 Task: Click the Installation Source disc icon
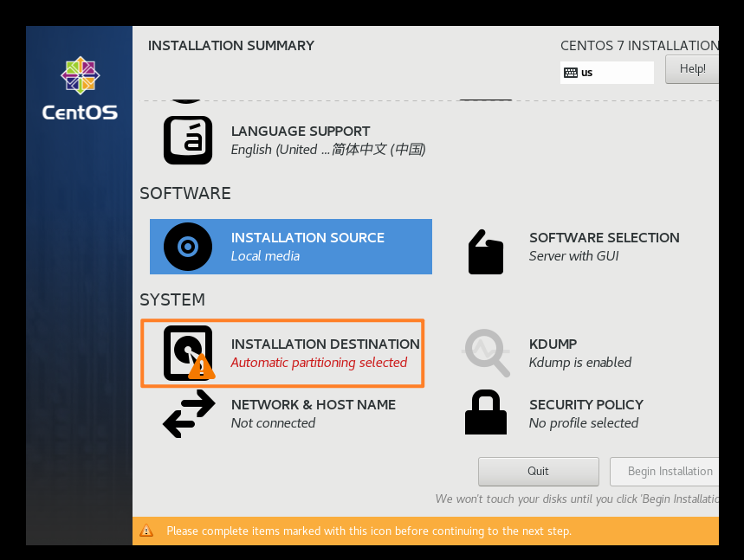[188, 247]
